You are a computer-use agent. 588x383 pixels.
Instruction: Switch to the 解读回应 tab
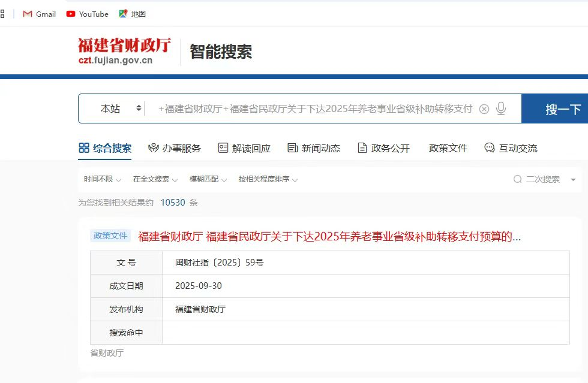(244, 148)
